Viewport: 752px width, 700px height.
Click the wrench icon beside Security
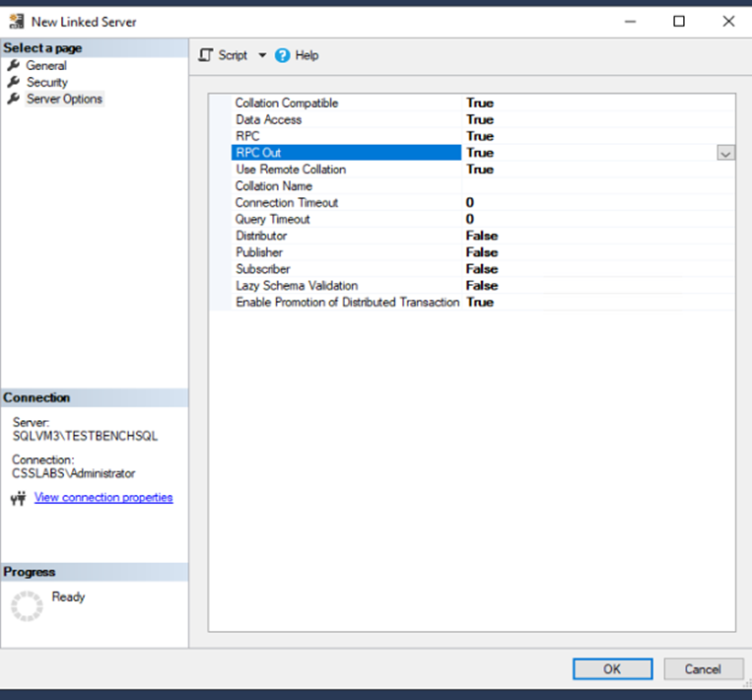click(14, 82)
